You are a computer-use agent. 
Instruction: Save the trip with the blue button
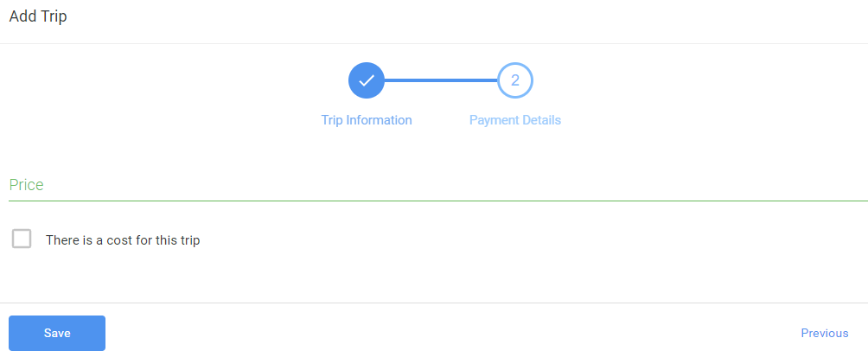[57, 333]
